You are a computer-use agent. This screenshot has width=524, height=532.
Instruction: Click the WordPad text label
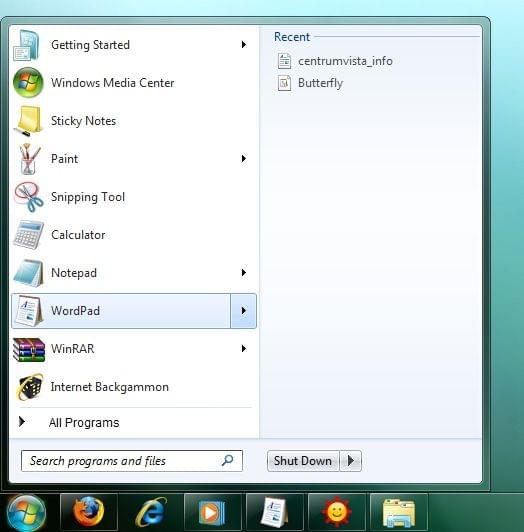[x=75, y=311]
